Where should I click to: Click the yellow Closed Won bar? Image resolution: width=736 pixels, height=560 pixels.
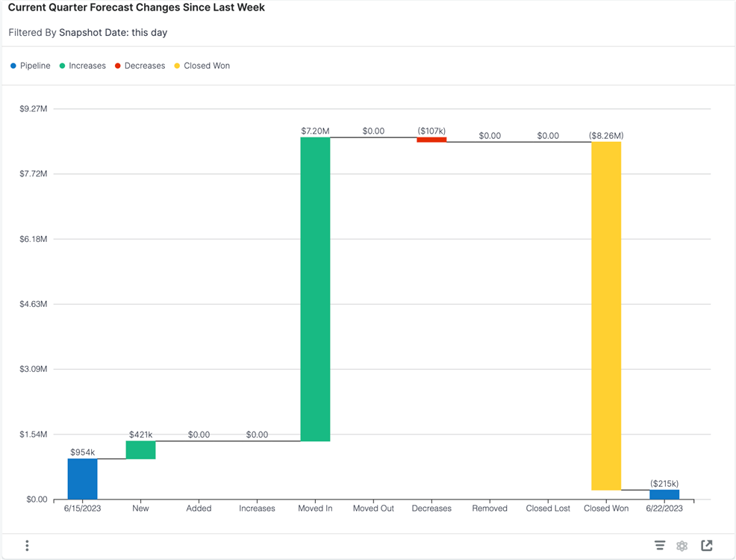point(606,315)
